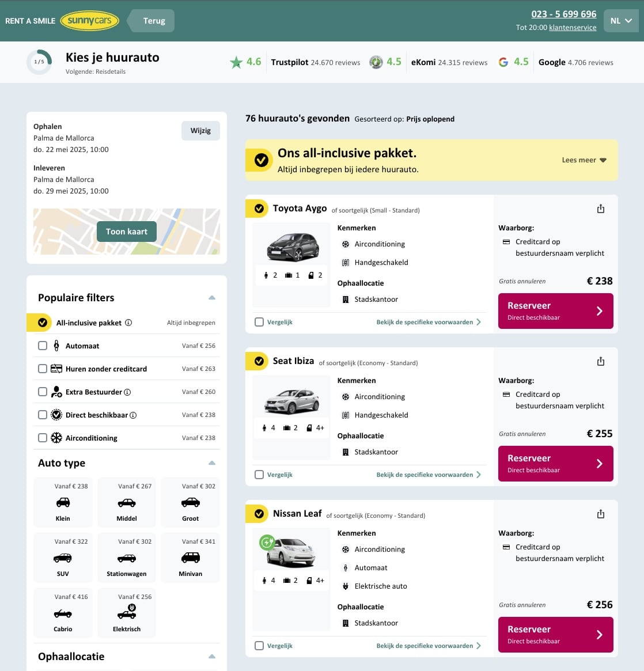This screenshot has width=644, height=671.
Task: Enable the Extra Bestuurder filter
Action: [x=43, y=392]
